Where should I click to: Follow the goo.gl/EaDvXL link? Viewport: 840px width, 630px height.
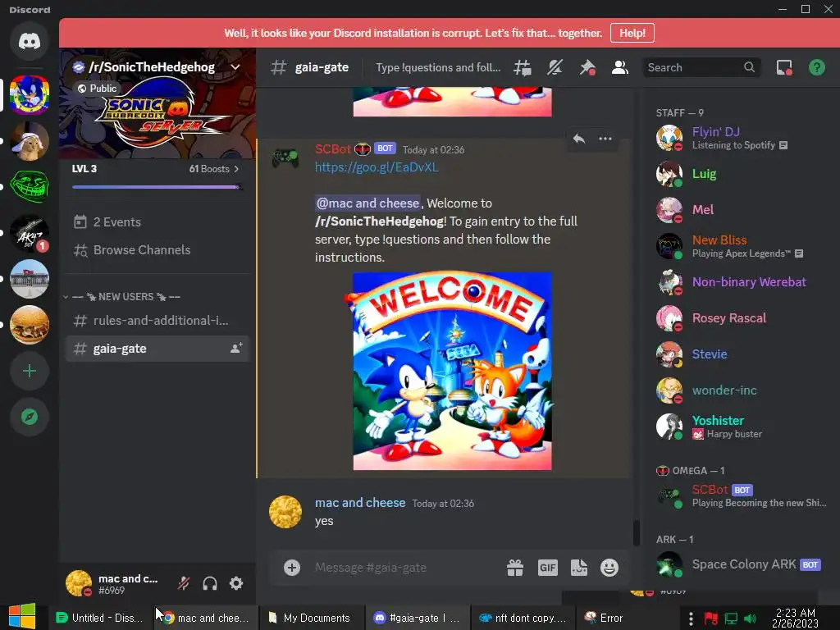tap(377, 167)
